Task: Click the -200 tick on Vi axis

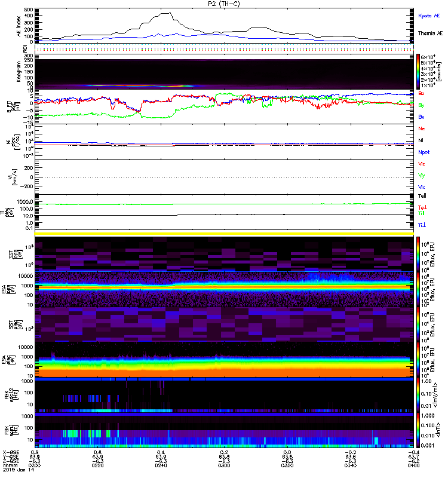Action: (26, 186)
